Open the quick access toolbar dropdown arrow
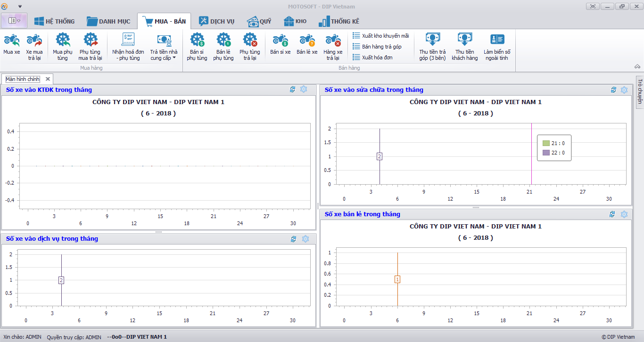 coord(20,7)
